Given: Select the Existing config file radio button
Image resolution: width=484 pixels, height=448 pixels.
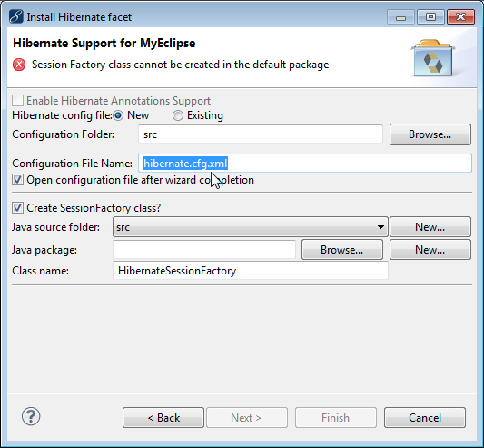Looking at the screenshot, I should 178,115.
